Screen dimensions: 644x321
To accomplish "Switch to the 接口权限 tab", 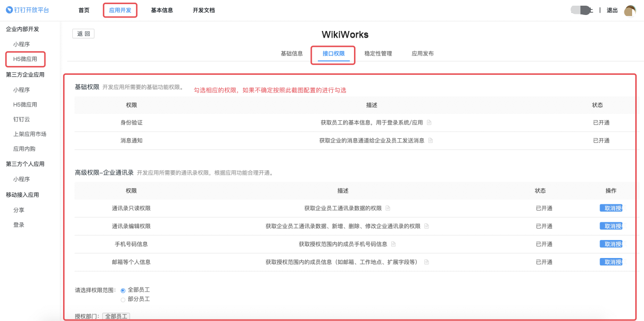I will click(333, 54).
